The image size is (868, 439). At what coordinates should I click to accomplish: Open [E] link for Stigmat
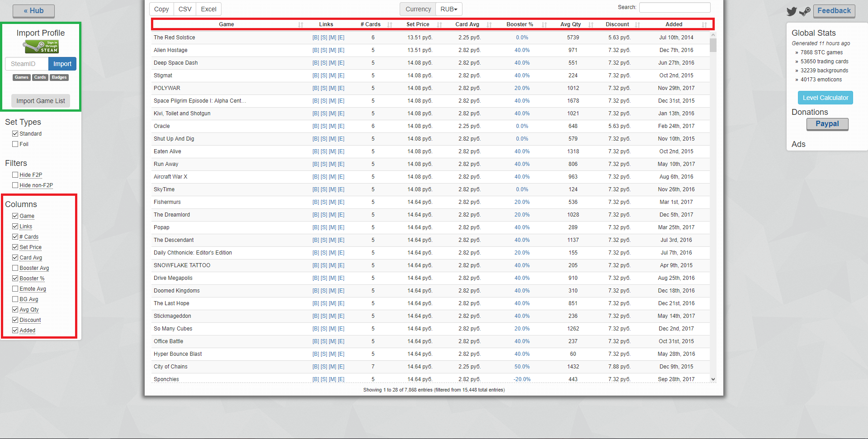tap(341, 76)
